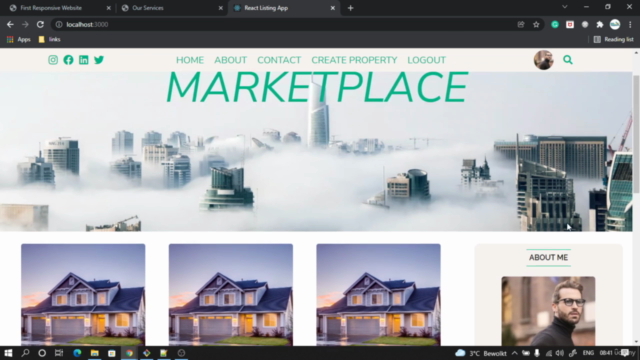
Task: Select the second house listing image
Action: (231, 295)
